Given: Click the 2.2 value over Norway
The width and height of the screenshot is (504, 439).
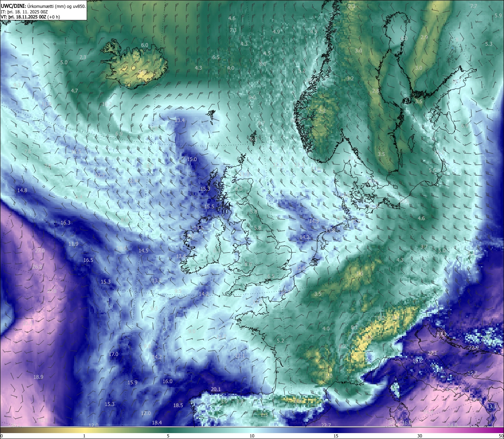Looking at the screenshot, I should pyautogui.click(x=322, y=111).
